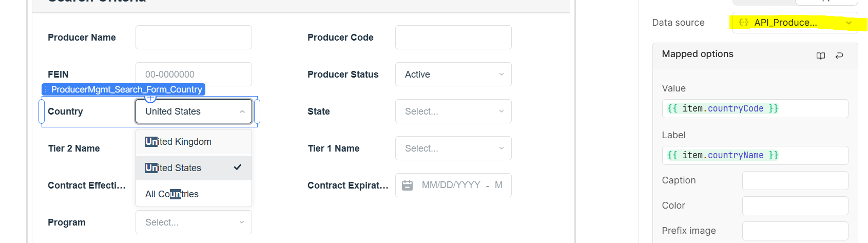Click the Mapped options reset arrow icon

click(x=839, y=55)
